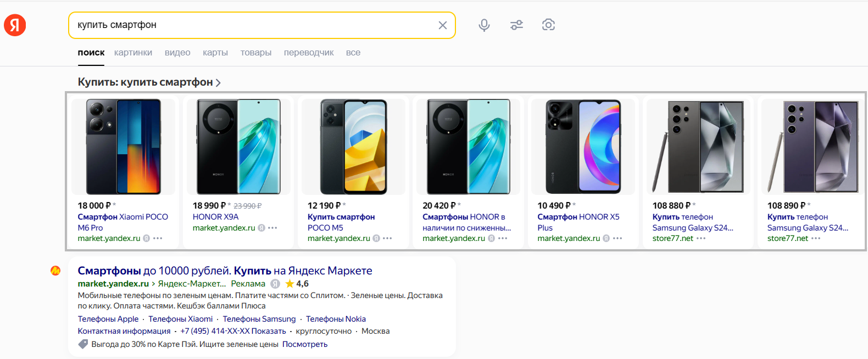Click Yandex badge icon next to 'Реклама'
This screenshot has width=868, height=359.
click(x=275, y=284)
